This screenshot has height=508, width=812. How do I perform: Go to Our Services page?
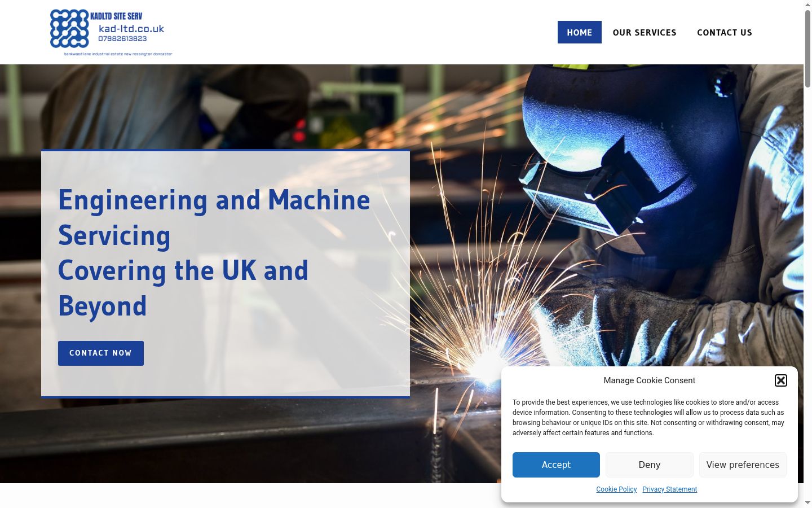[x=645, y=32]
